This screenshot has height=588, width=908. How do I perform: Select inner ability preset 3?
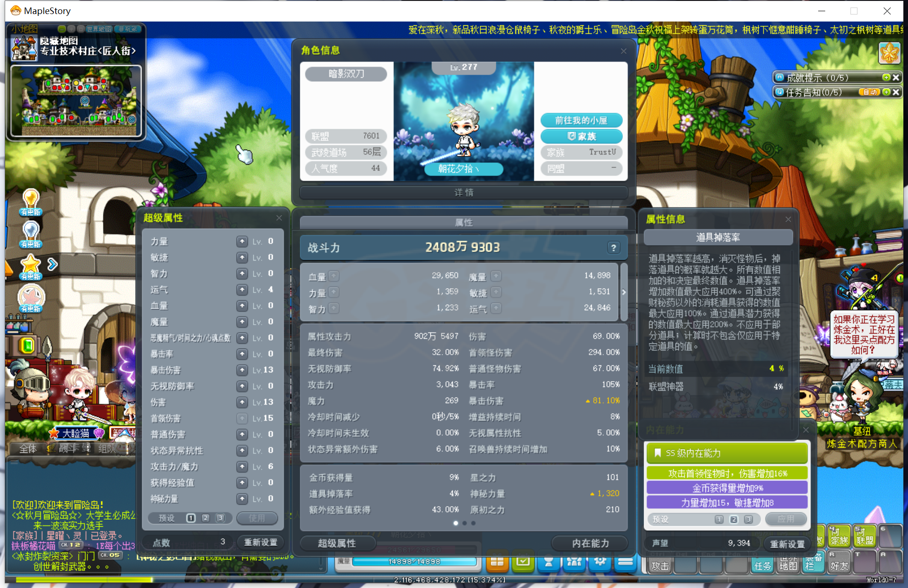(748, 519)
